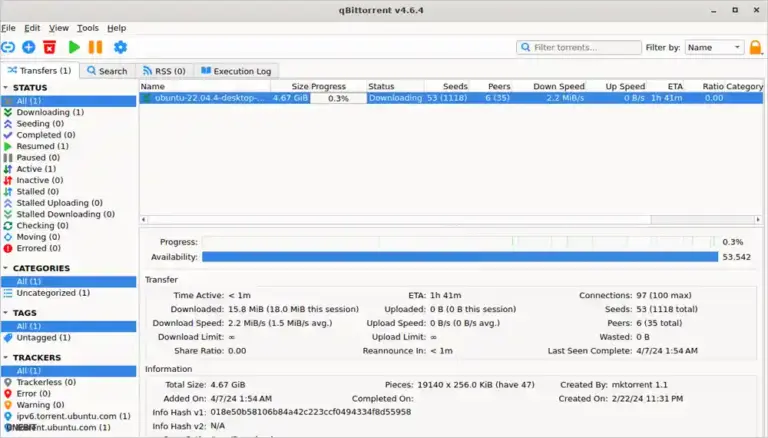Sort by Seeds column header
Image resolution: width=768 pixels, height=438 pixels.
click(x=447, y=86)
